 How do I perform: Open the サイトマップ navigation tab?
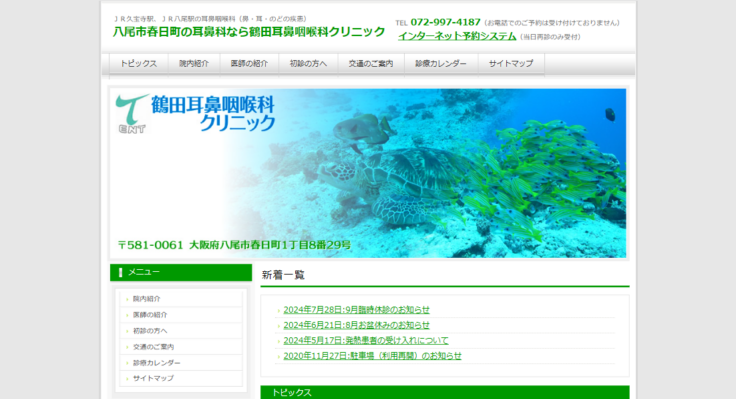tap(511, 64)
